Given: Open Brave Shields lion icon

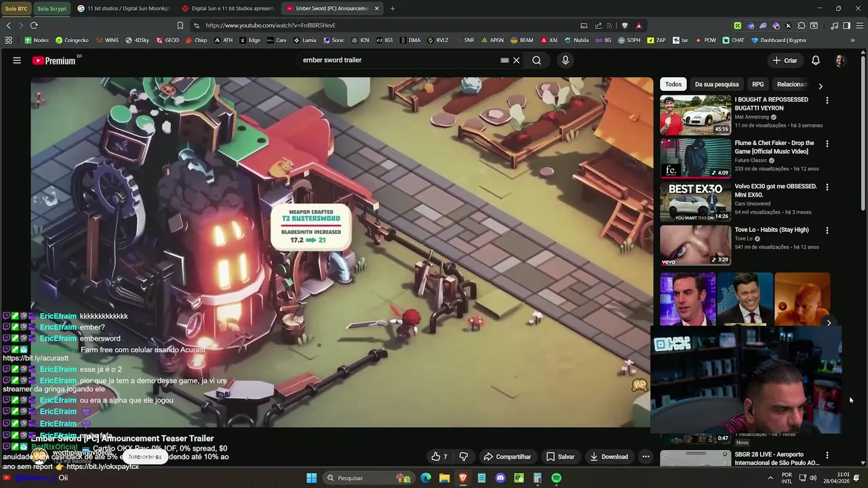Looking at the screenshot, I should (x=625, y=25).
